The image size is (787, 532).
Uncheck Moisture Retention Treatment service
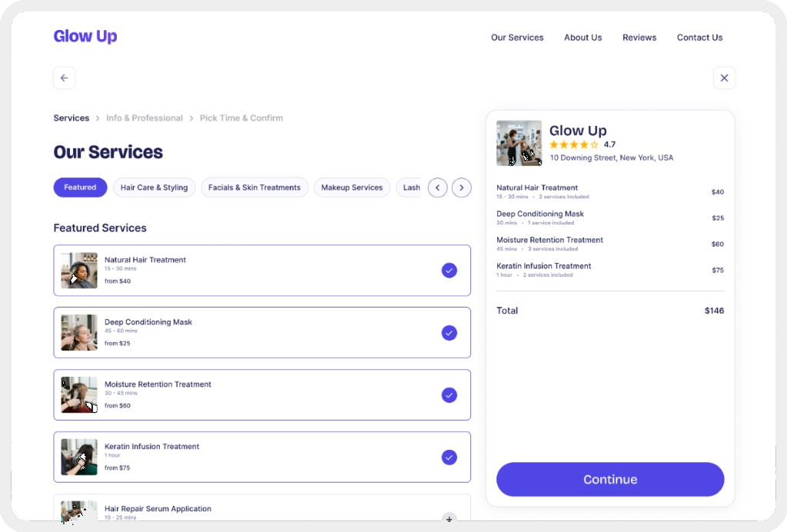point(449,395)
